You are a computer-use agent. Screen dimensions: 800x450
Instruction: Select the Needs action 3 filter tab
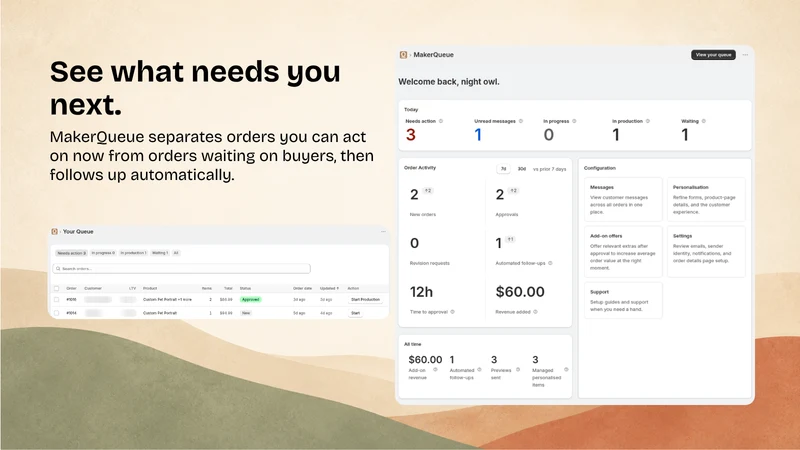[71, 253]
